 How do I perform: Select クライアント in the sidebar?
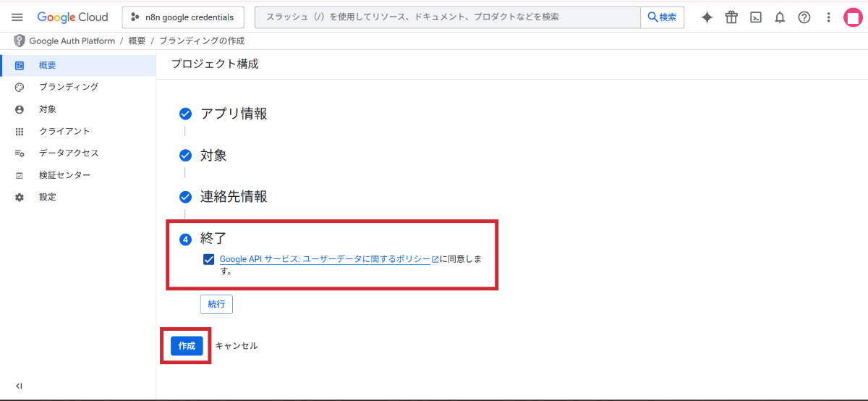pyautogui.click(x=64, y=131)
